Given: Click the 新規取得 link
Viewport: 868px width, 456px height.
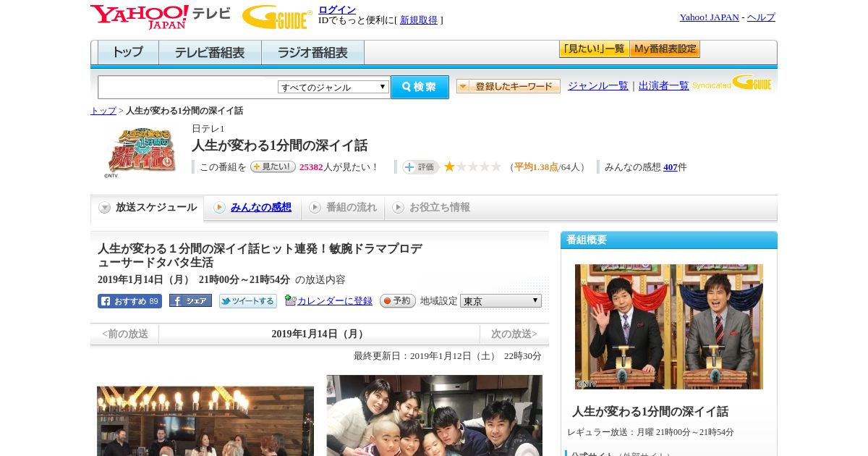Looking at the screenshot, I should coord(419,20).
